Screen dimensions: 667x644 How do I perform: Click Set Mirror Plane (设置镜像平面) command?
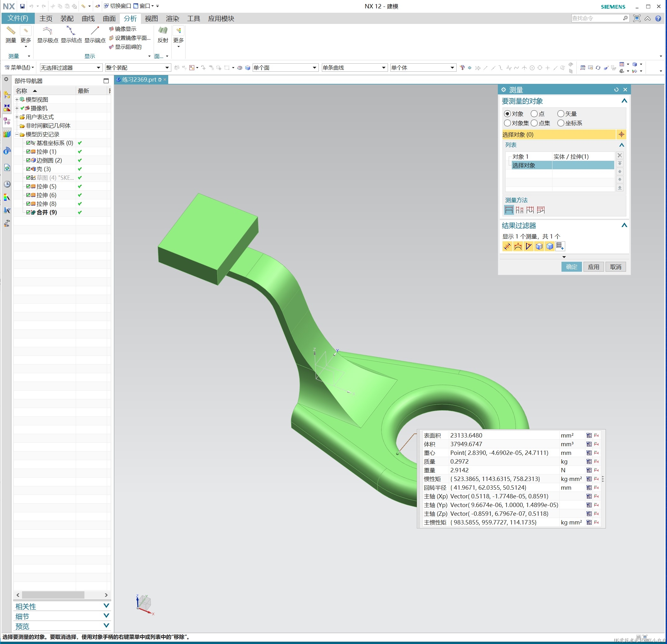tap(130, 38)
